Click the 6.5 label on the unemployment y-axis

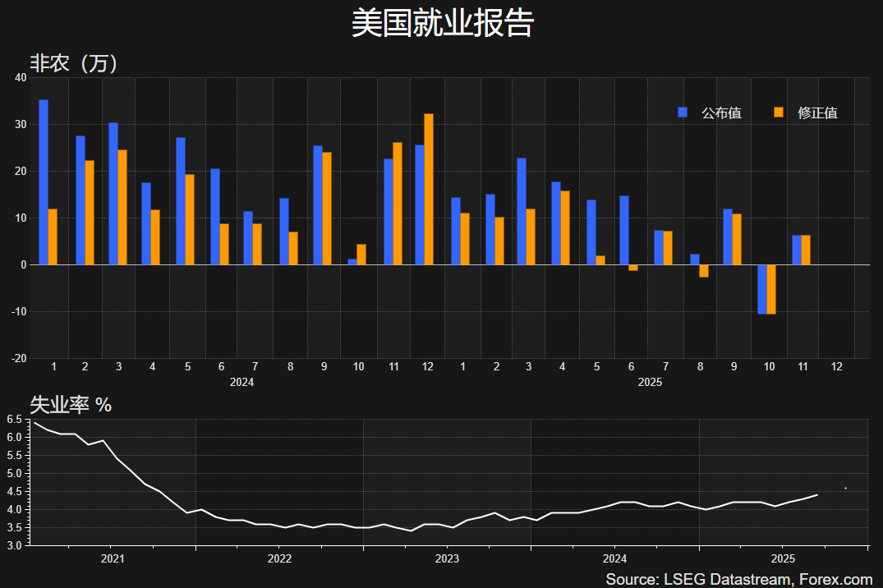[13, 420]
